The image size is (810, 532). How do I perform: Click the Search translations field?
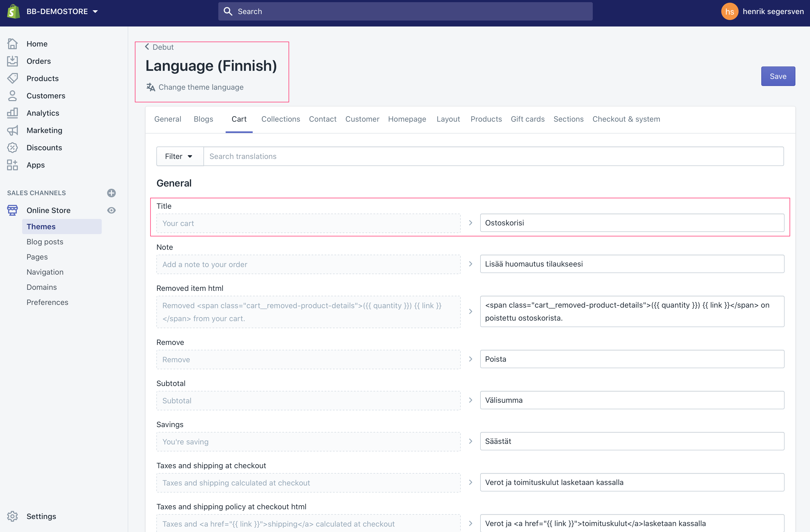493,157
